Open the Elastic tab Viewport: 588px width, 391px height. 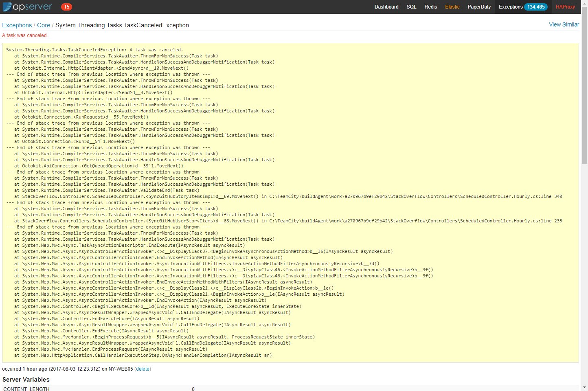click(x=452, y=7)
